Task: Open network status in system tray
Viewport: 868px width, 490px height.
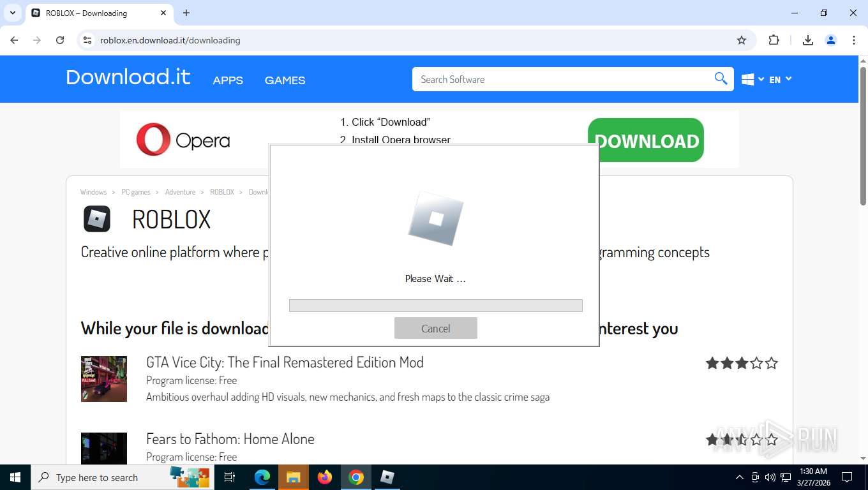Action: coord(786,477)
